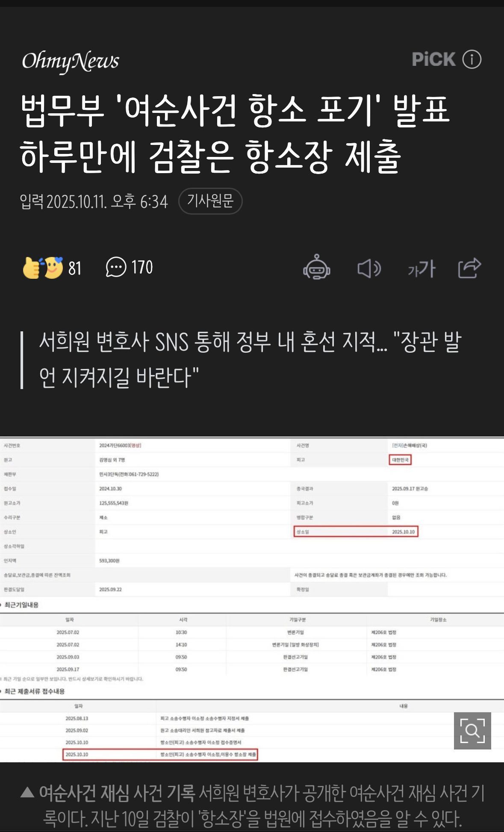Open the court case record image

252,599
